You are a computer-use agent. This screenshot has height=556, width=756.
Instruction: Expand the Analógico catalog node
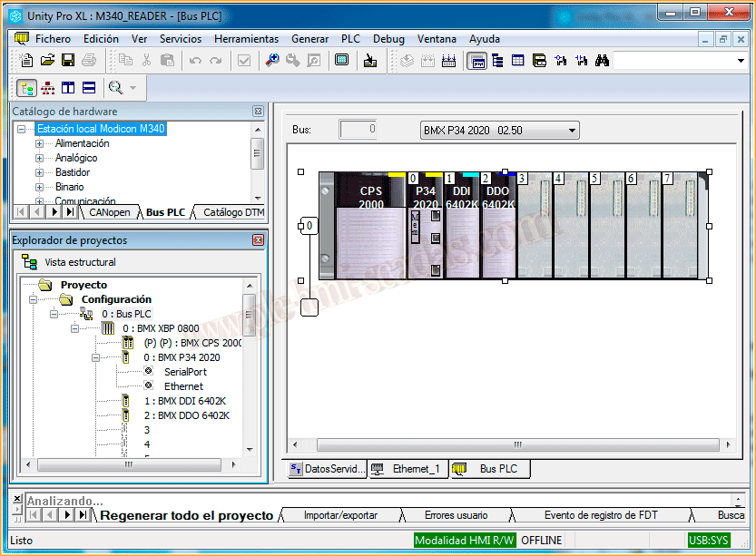tap(39, 158)
